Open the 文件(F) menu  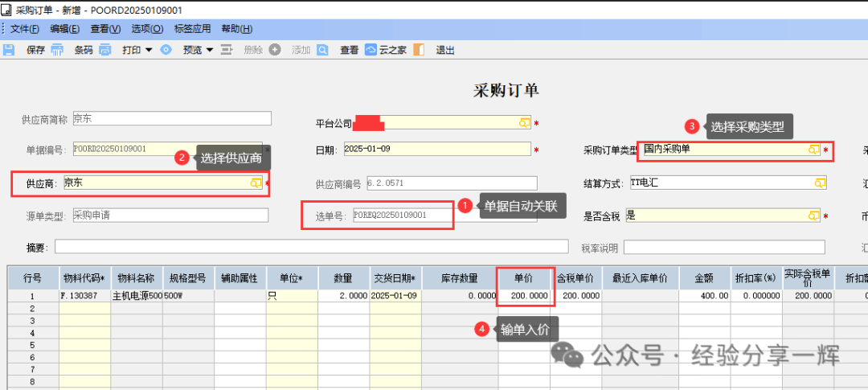click(25, 29)
